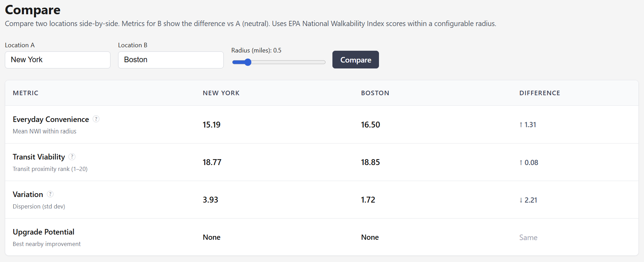644x262 pixels.
Task: Select New York value 18.77
Action: pyautogui.click(x=212, y=162)
